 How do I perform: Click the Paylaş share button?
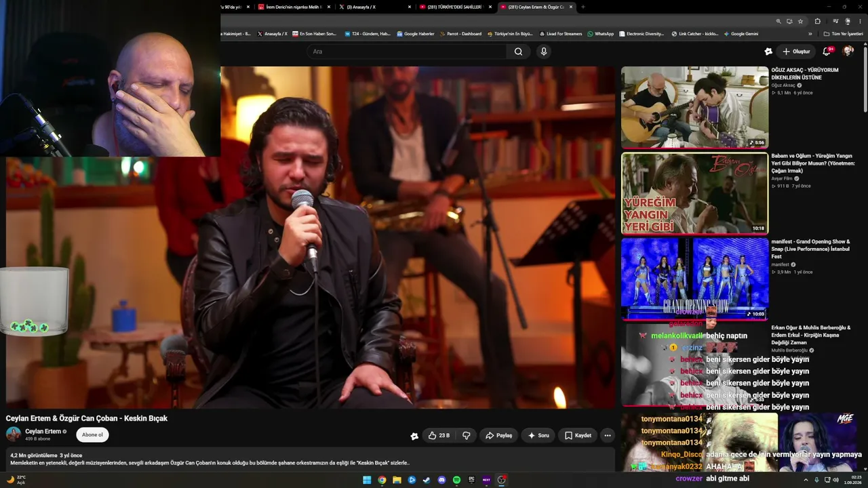(499, 435)
